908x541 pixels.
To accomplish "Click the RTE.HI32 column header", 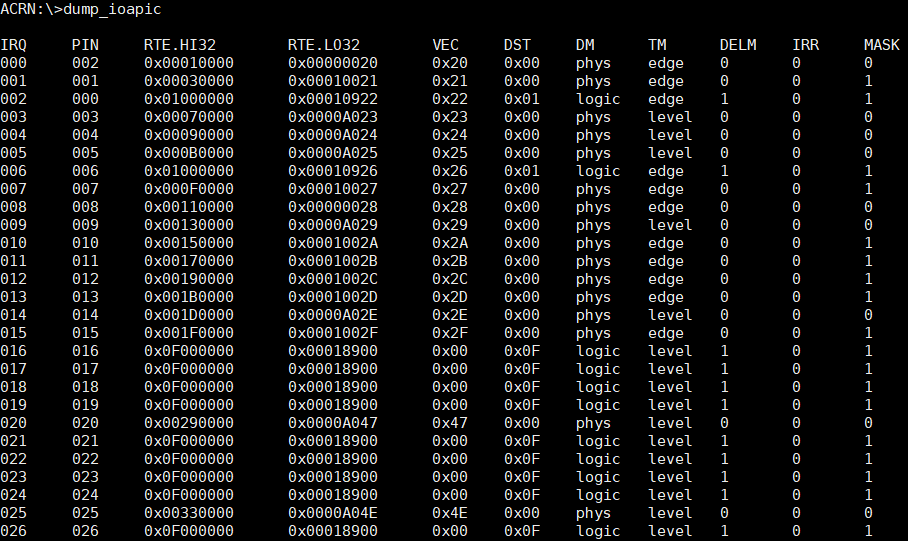I will (x=180, y=45).
